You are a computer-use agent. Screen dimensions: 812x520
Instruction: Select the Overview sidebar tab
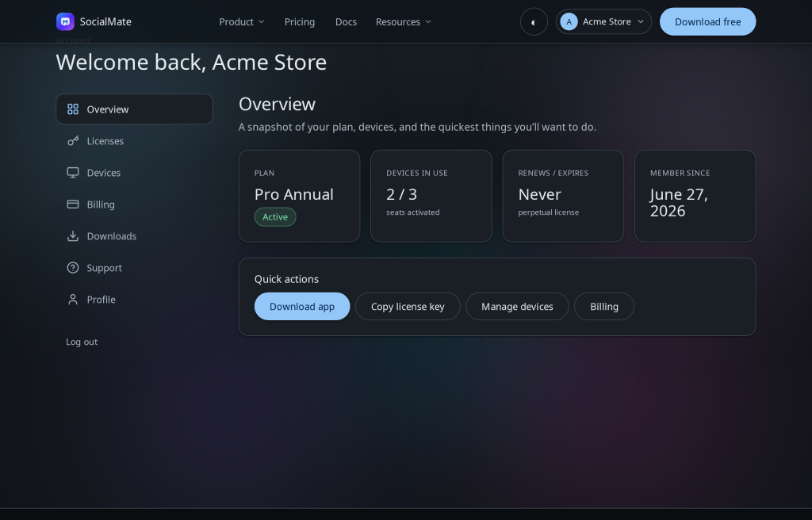coord(134,109)
